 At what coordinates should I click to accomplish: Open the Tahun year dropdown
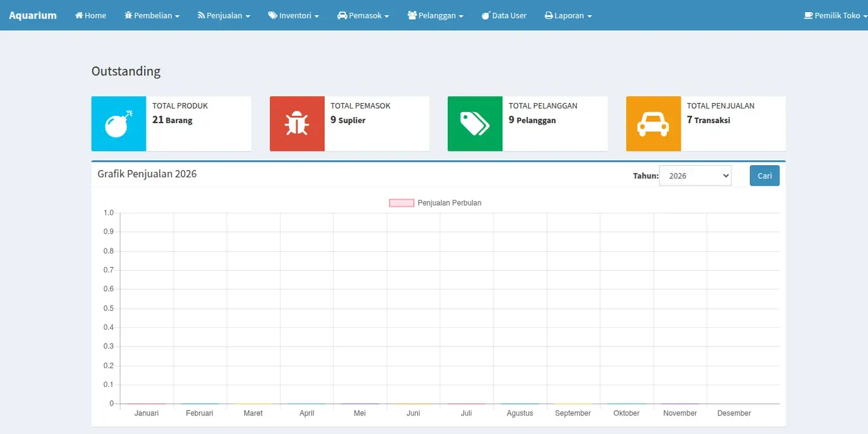(695, 175)
